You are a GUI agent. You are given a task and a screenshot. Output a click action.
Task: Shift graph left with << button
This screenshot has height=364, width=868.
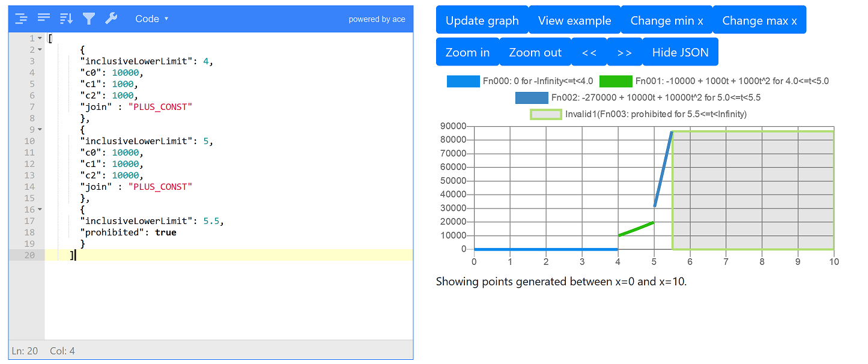point(589,52)
